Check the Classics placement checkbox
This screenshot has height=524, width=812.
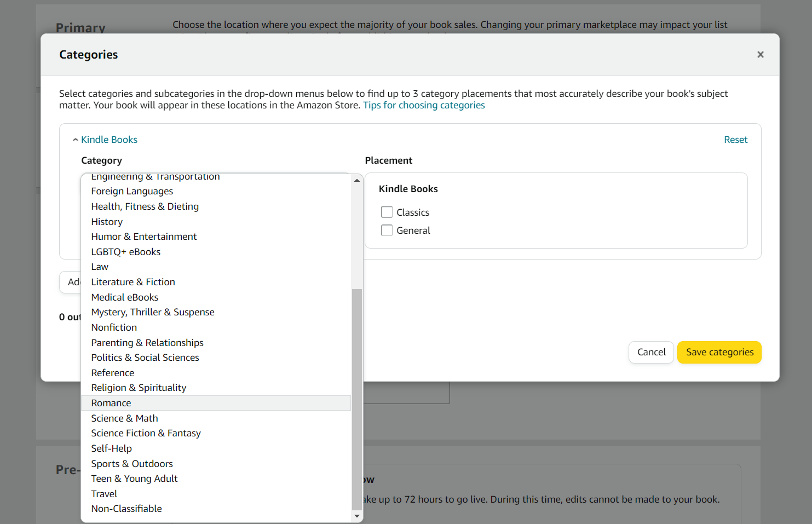(x=387, y=212)
